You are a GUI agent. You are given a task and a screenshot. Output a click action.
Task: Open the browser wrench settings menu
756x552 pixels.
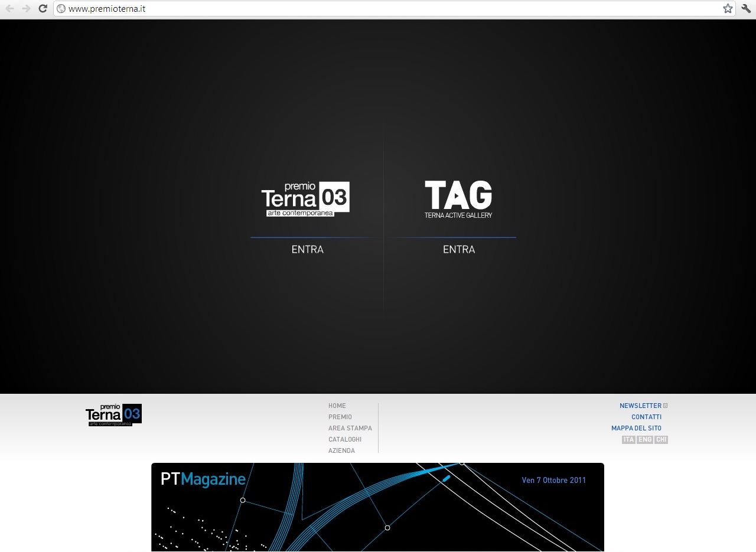click(x=745, y=9)
